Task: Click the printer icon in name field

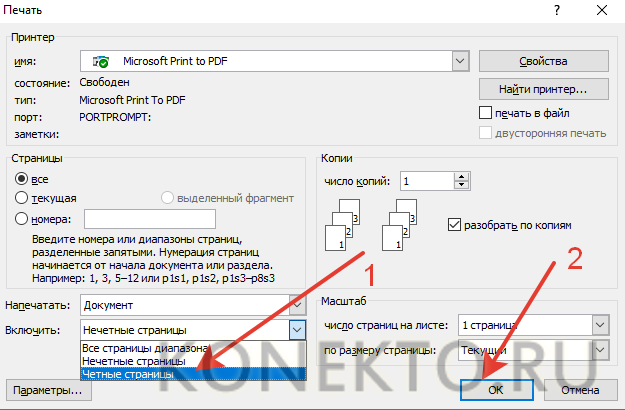Action: click(x=100, y=61)
